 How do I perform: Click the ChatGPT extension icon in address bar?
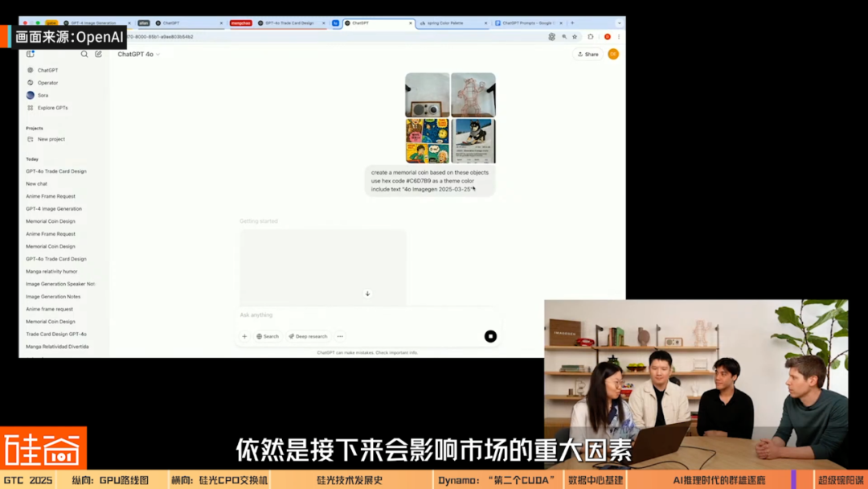pos(552,36)
